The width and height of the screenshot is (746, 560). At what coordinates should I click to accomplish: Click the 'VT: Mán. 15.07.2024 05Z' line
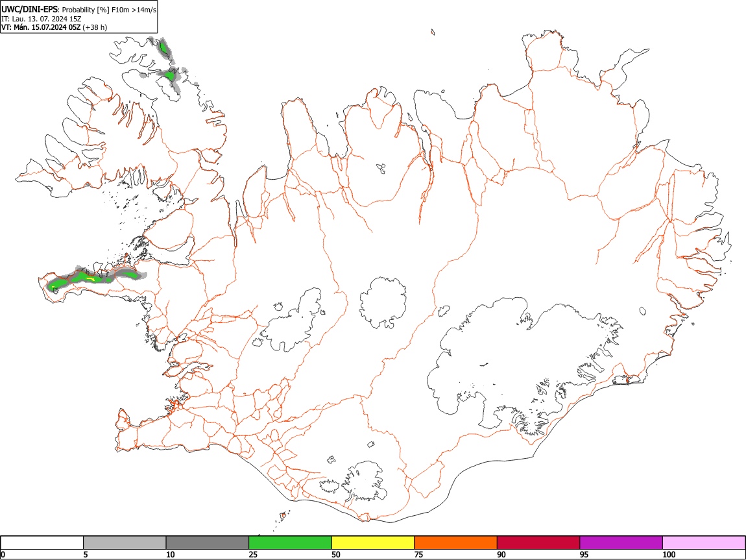pos(41,28)
